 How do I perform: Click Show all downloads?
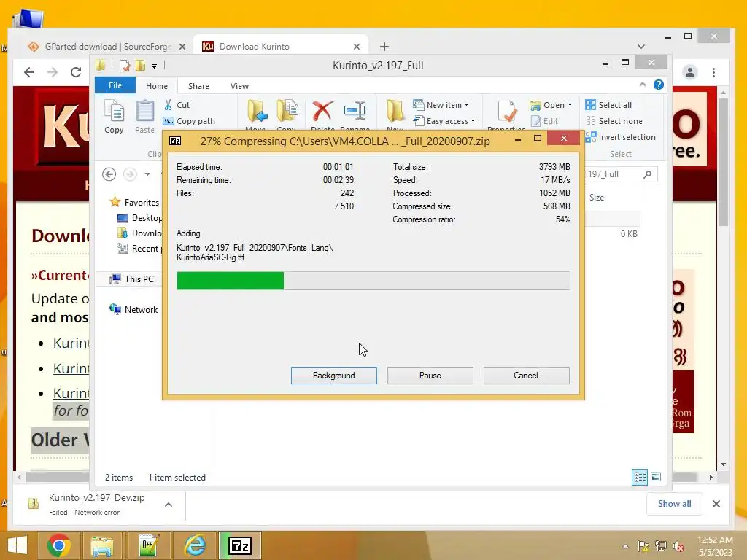674,504
